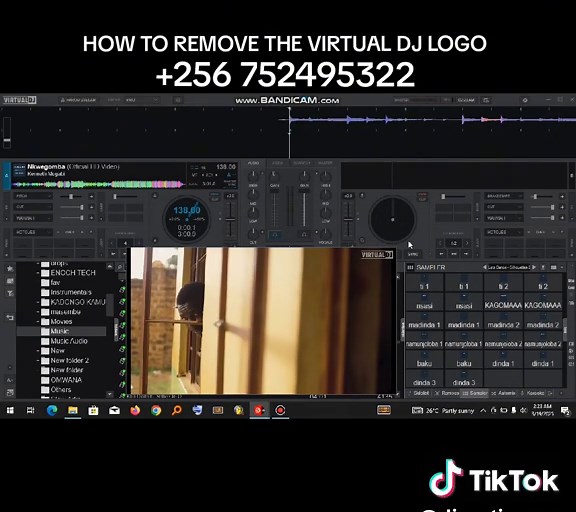Image resolution: width=576 pixels, height=512 pixels.
Task: Expand the Movies folder tree node
Action: tap(38, 322)
